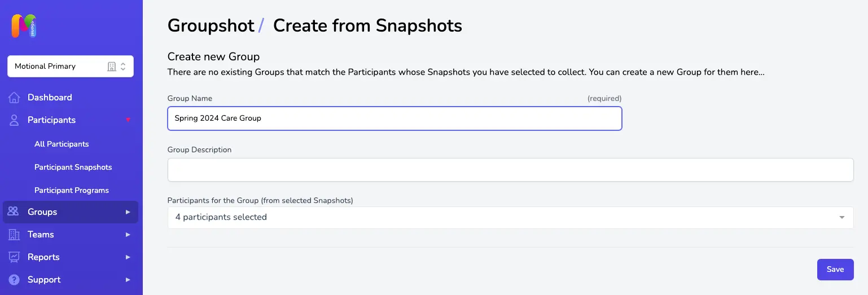The height and width of the screenshot is (295, 868).
Task: Click the Teams building icon
Action: pos(15,235)
